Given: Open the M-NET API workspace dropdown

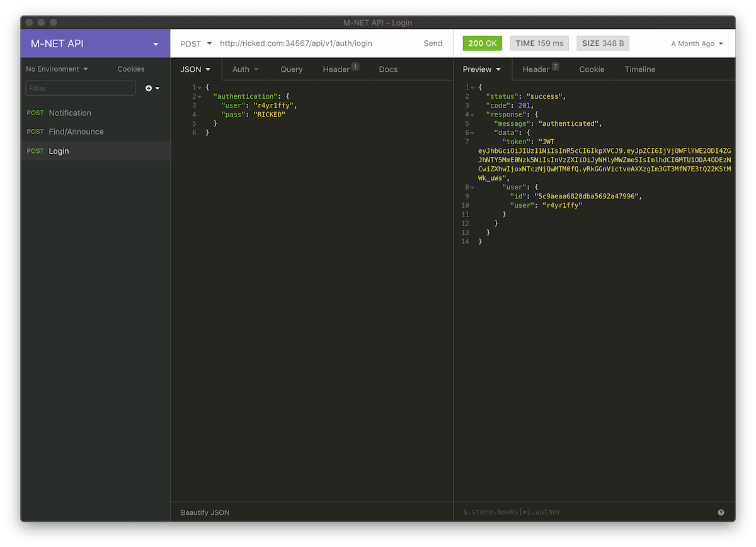Looking at the screenshot, I should (95, 43).
